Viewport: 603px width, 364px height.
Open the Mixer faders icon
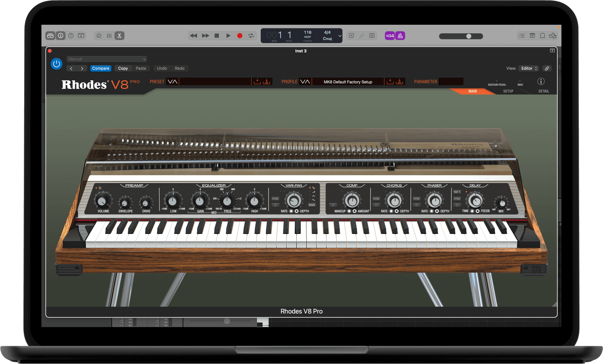pyautogui.click(x=109, y=36)
